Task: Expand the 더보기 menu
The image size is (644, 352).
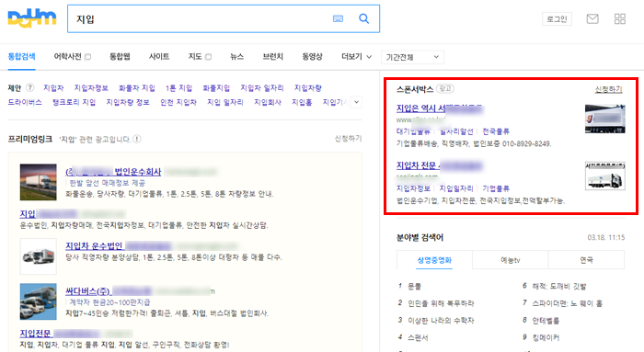Action: click(357, 57)
